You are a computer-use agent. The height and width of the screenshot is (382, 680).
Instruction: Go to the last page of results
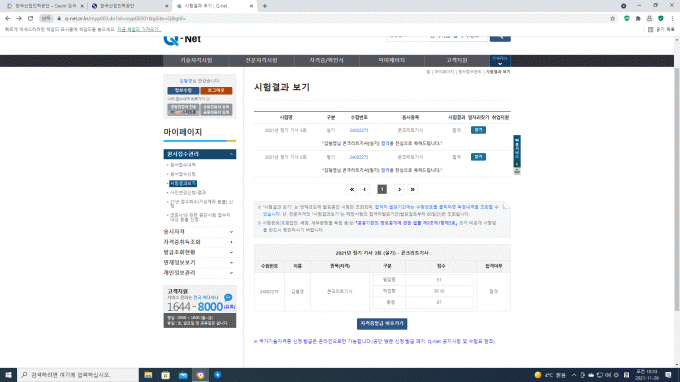(x=412, y=189)
